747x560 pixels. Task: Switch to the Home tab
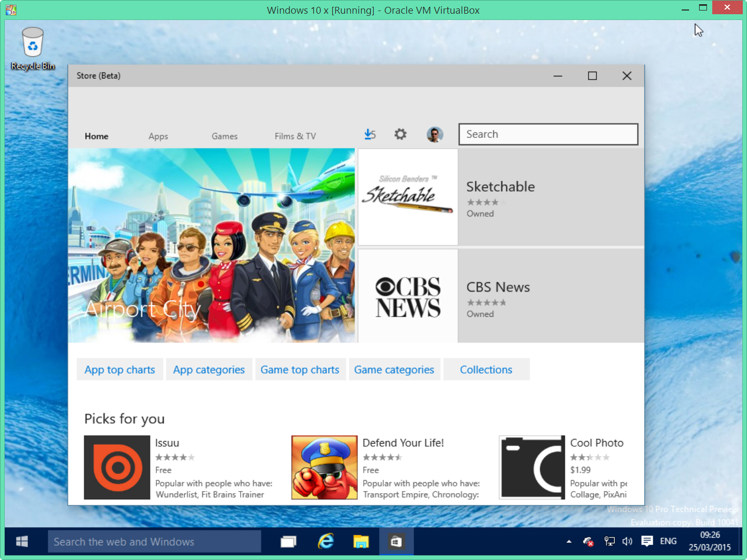coord(96,136)
